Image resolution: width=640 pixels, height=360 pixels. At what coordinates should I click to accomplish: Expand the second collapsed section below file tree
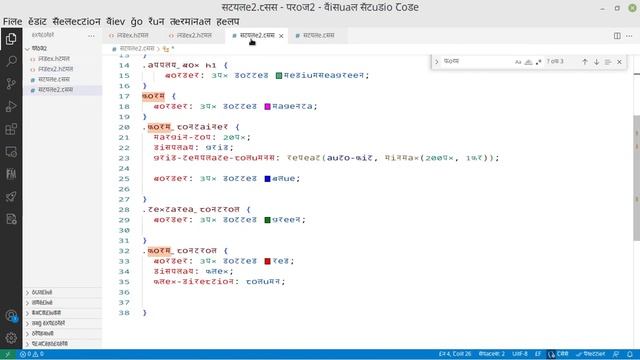(x=63, y=303)
